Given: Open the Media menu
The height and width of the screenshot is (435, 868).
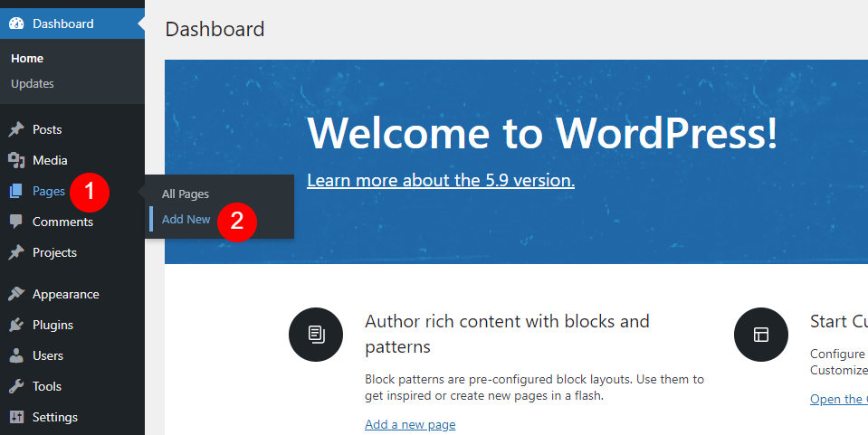Looking at the screenshot, I should (72, 160).
